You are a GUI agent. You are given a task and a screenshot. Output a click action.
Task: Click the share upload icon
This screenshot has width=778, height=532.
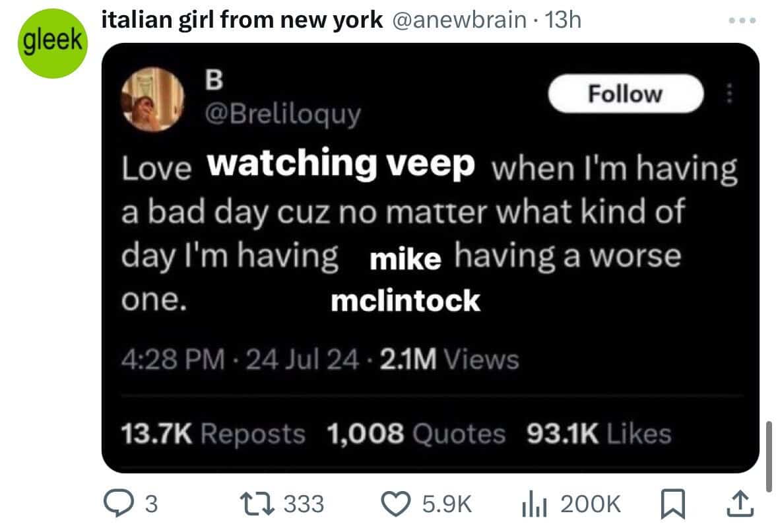coord(740,503)
